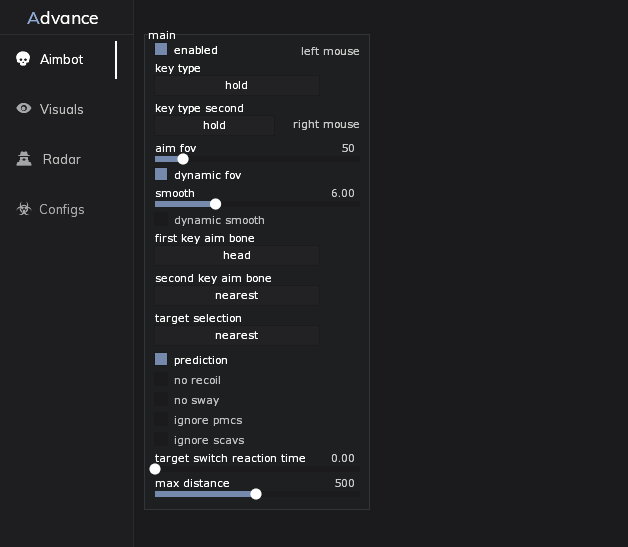This screenshot has width=628, height=547.
Task: Expand the key type second dropdown
Action: click(214, 126)
